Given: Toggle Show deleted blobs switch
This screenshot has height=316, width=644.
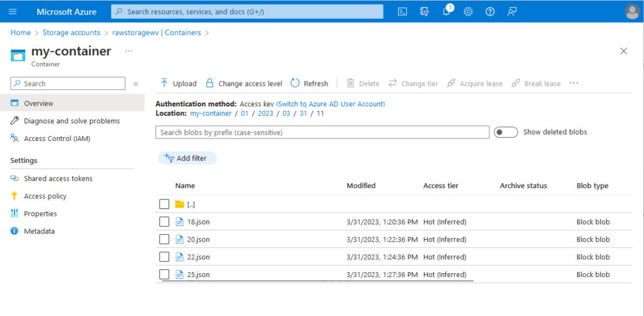Looking at the screenshot, I should pos(506,132).
